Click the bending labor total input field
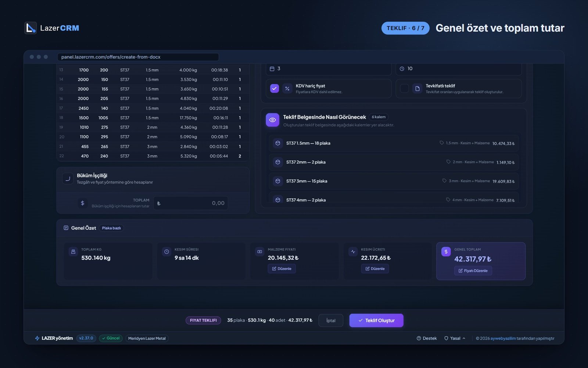588x368 pixels. (191, 203)
